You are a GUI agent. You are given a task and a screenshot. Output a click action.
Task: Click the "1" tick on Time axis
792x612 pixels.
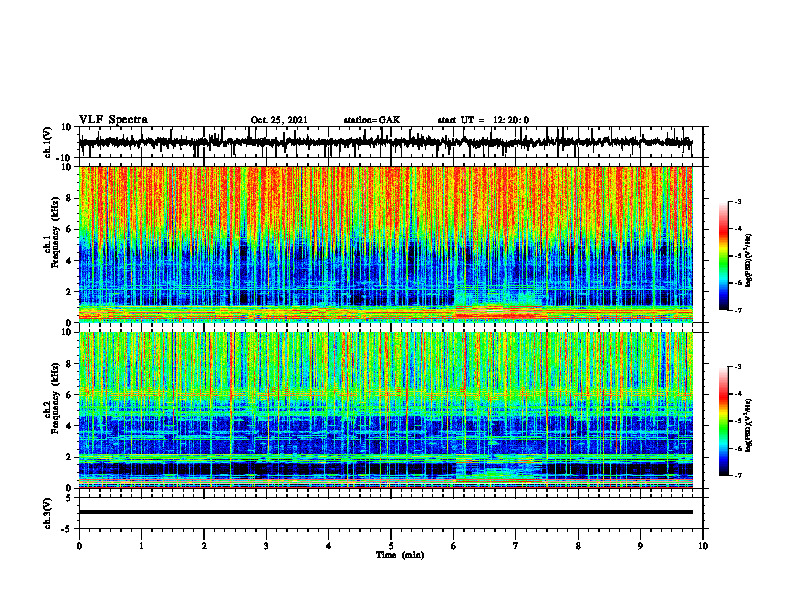coord(141,546)
